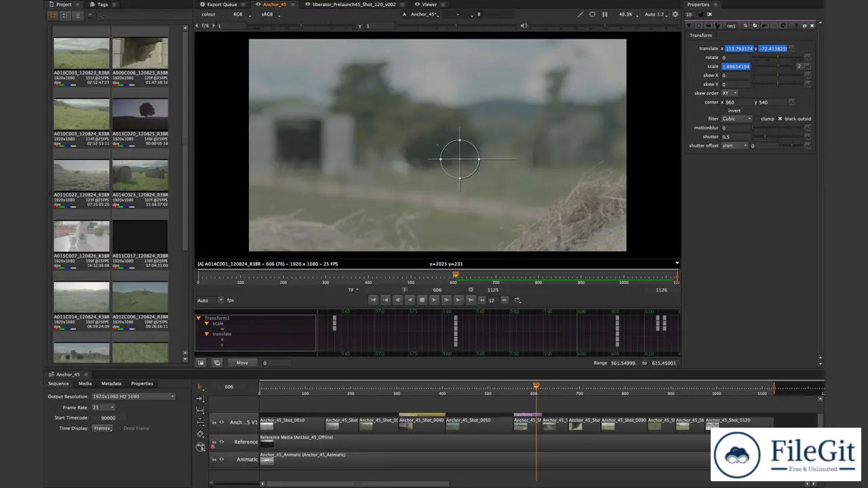Click the lock icon in curve editor

201,363
